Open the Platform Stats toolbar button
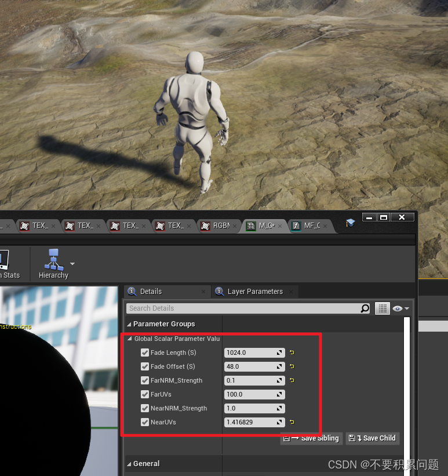448x476 pixels. coord(10,264)
